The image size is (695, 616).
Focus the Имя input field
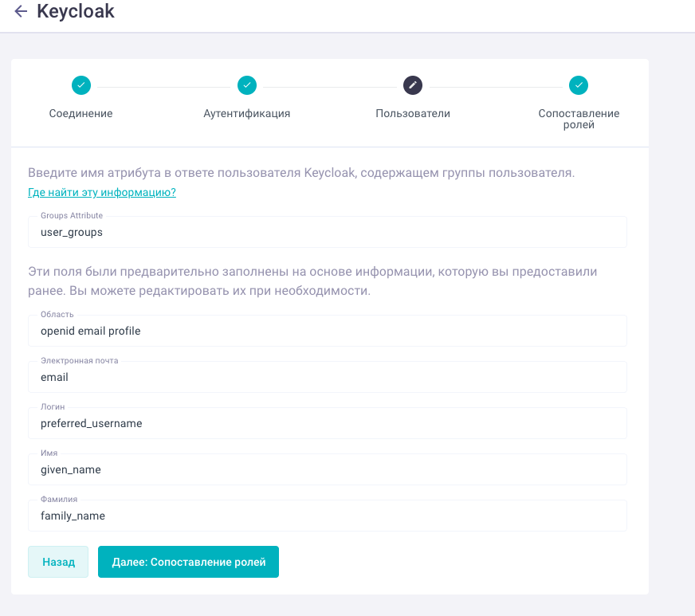(327, 469)
